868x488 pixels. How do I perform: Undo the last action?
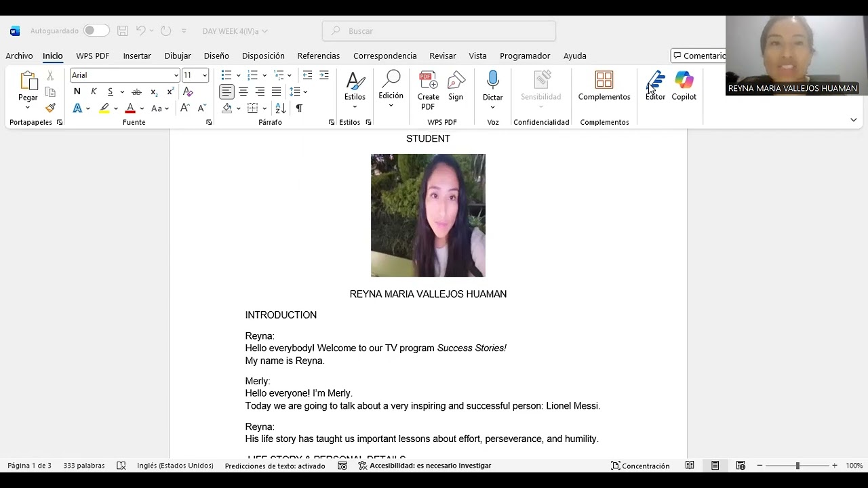pyautogui.click(x=140, y=30)
